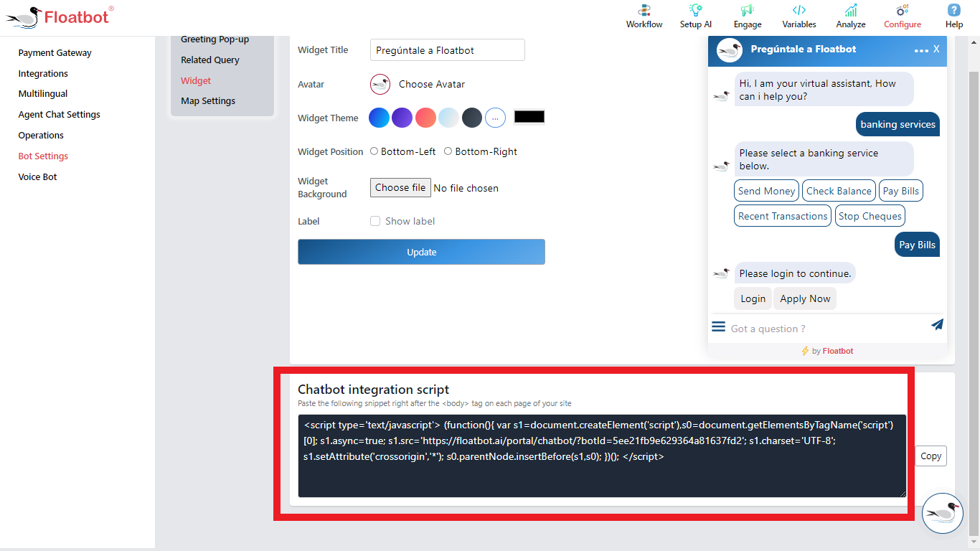Click Pay Bills option button in chat
The image size is (980, 551).
pos(901,191)
